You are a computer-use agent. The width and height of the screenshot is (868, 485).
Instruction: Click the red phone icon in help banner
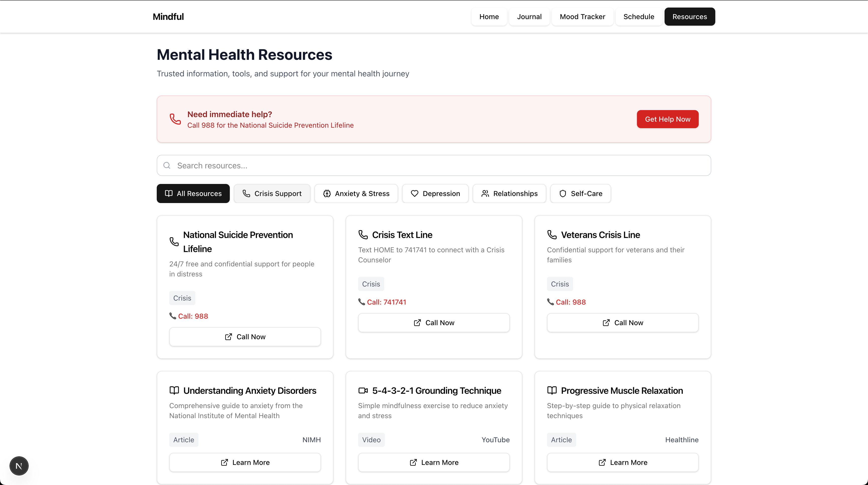point(175,119)
